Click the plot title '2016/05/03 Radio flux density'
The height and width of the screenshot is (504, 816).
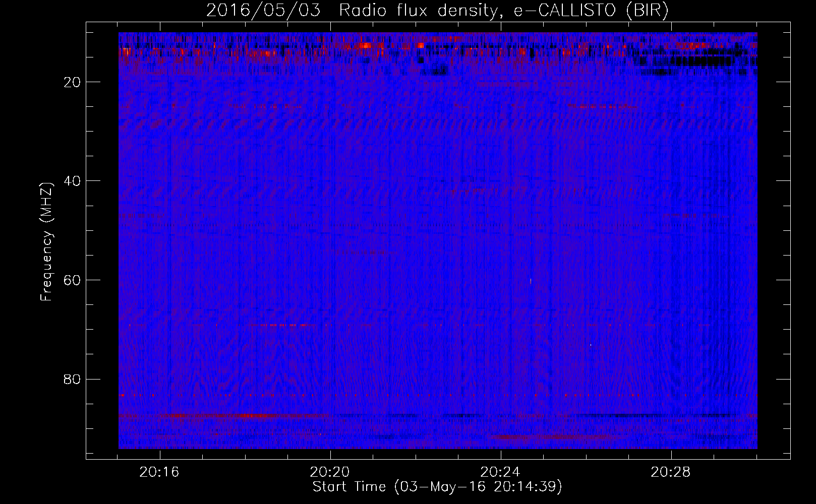437,10
